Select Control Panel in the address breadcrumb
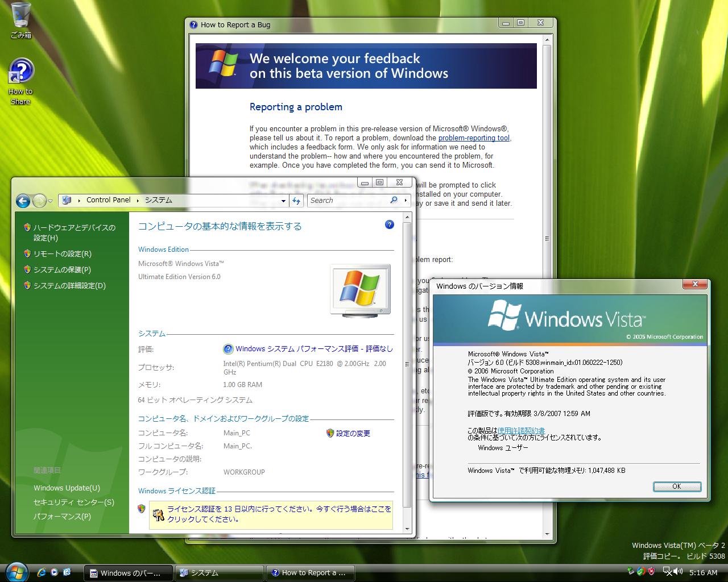This screenshot has width=728, height=582. [x=108, y=200]
